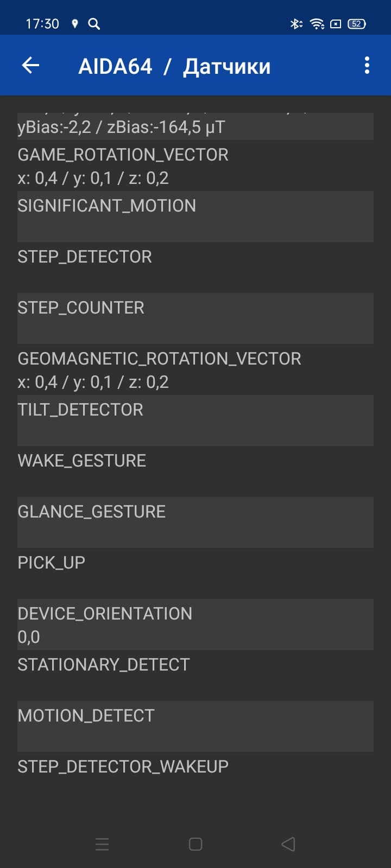This screenshot has width=391, height=868.
Task: Select the GEOMAGNETIC_ROTATION_VECTOR row
Action: tap(195, 369)
